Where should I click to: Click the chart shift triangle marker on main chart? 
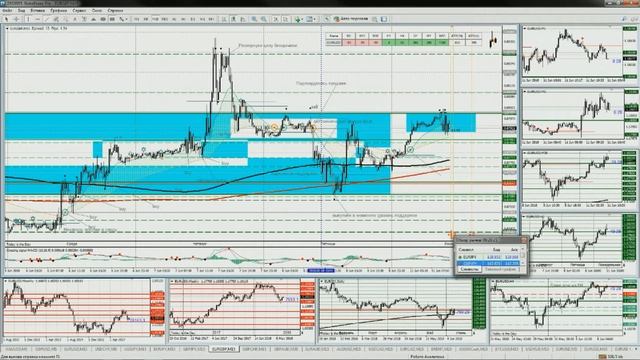coord(452,27)
